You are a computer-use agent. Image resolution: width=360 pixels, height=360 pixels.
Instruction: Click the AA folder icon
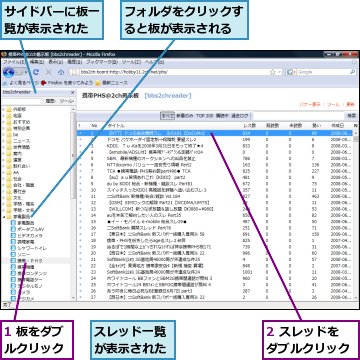click(x=9, y=172)
